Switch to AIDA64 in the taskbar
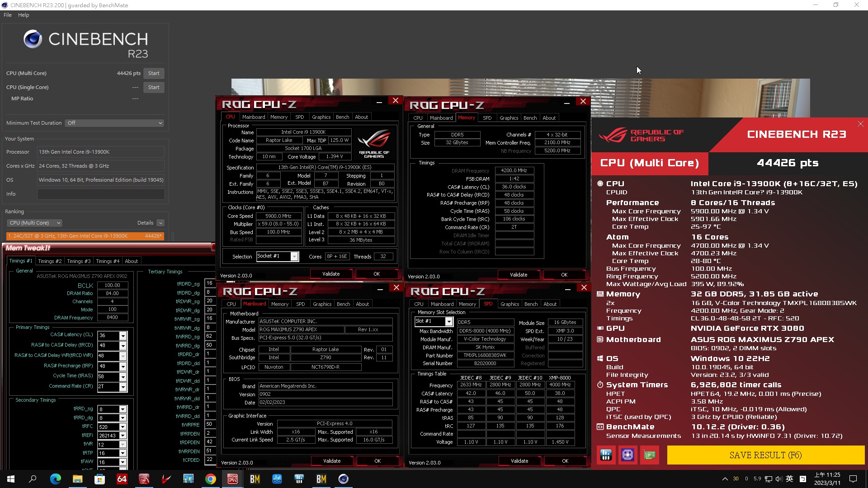Viewport: 868px width, 488px height. (122, 479)
